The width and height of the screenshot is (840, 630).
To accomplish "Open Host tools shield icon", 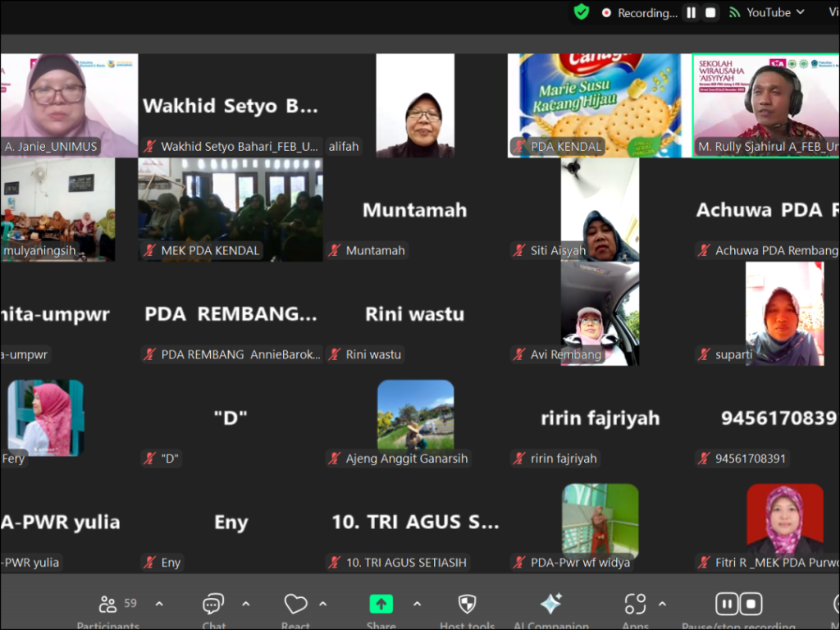I will [467, 605].
